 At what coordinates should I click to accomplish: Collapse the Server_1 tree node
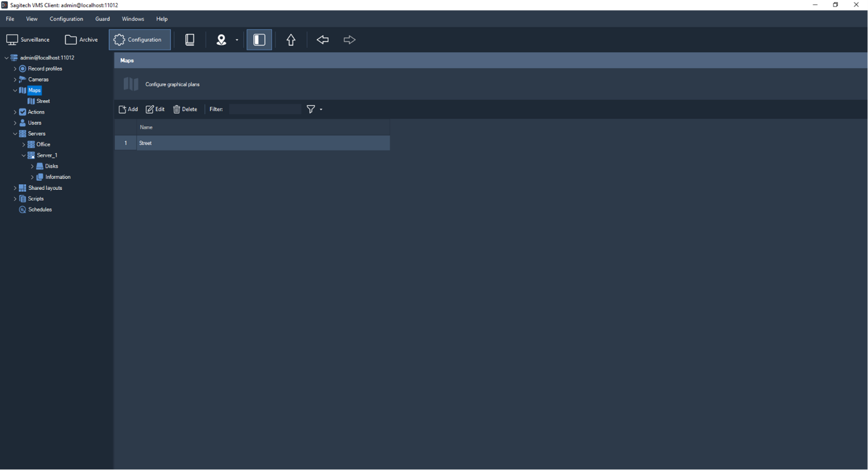[24, 156]
